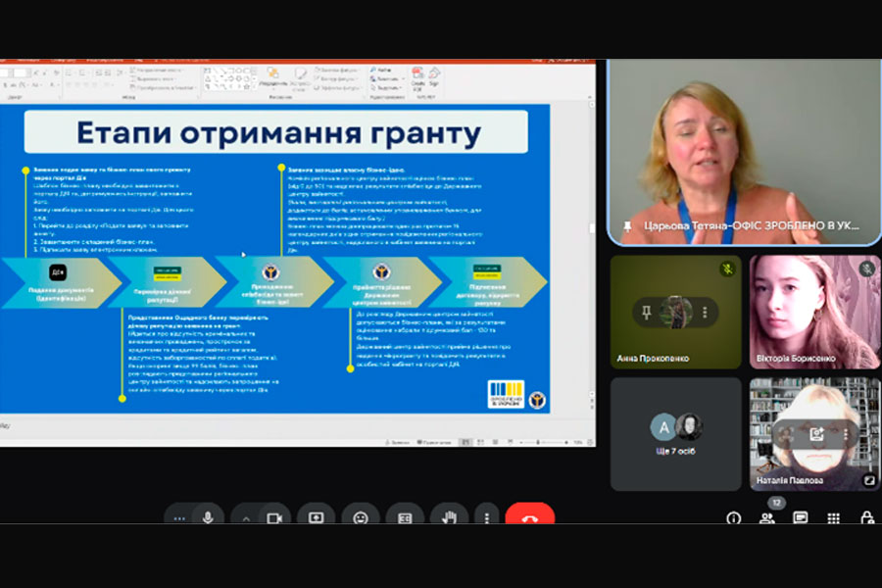Toggle Notes pane in PowerPoint status bar

tap(397, 443)
